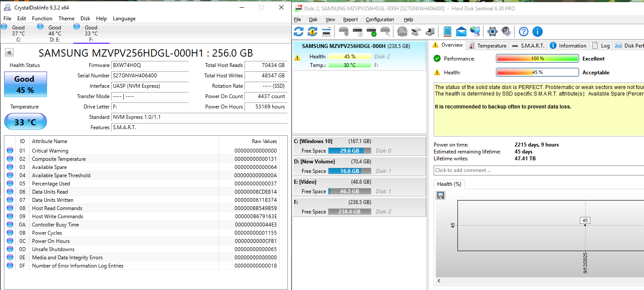Image resolution: width=644 pixels, height=290 pixels.
Task: Open the Report menu in Hard Disk Sentinel
Action: (351, 19)
